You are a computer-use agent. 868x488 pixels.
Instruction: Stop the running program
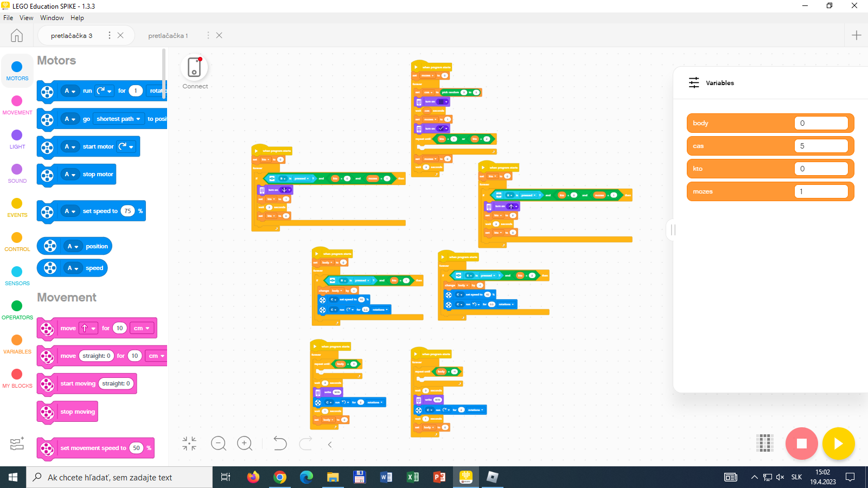(x=801, y=444)
